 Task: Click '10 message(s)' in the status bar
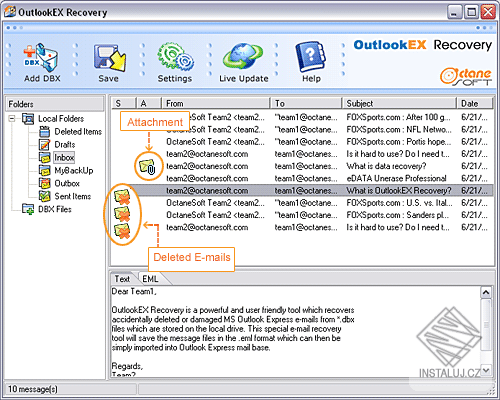[33, 389]
